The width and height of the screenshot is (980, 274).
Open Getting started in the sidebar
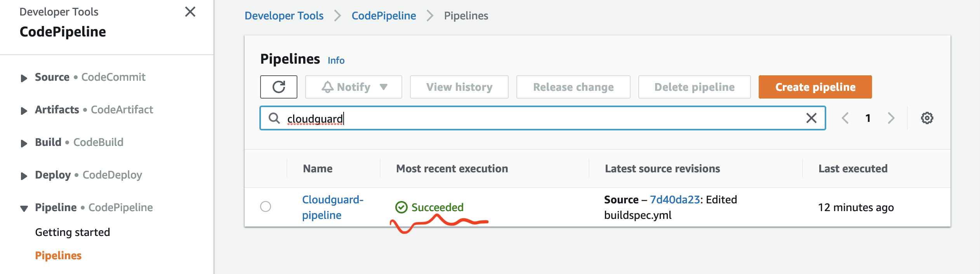(73, 232)
